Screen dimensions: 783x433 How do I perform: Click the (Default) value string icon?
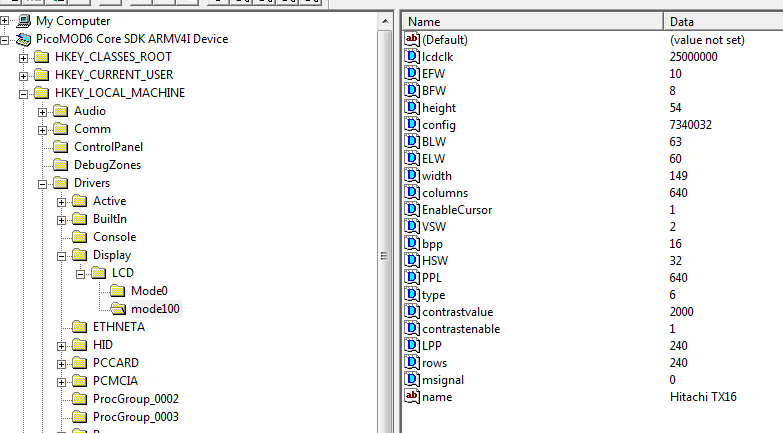pyautogui.click(x=411, y=39)
